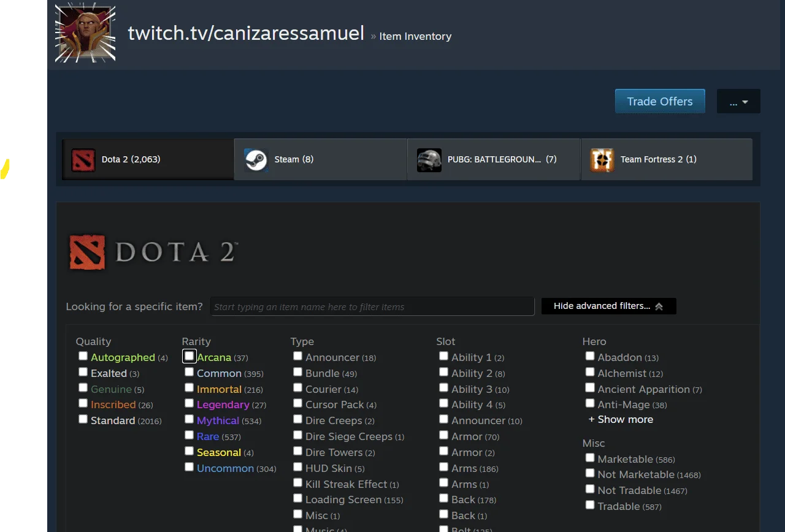The width and height of the screenshot is (785, 532).
Task: Switch to Team Fortress 2 inventory tab
Action: 667,159
